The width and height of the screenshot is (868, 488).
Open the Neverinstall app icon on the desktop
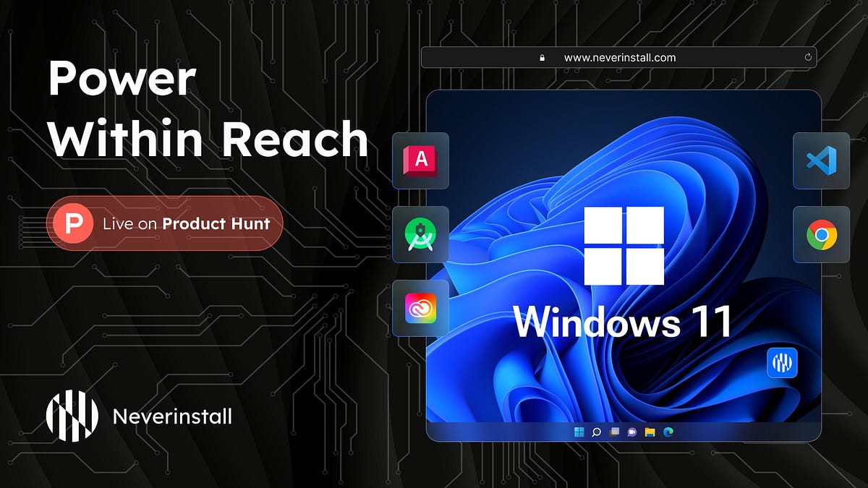click(783, 363)
